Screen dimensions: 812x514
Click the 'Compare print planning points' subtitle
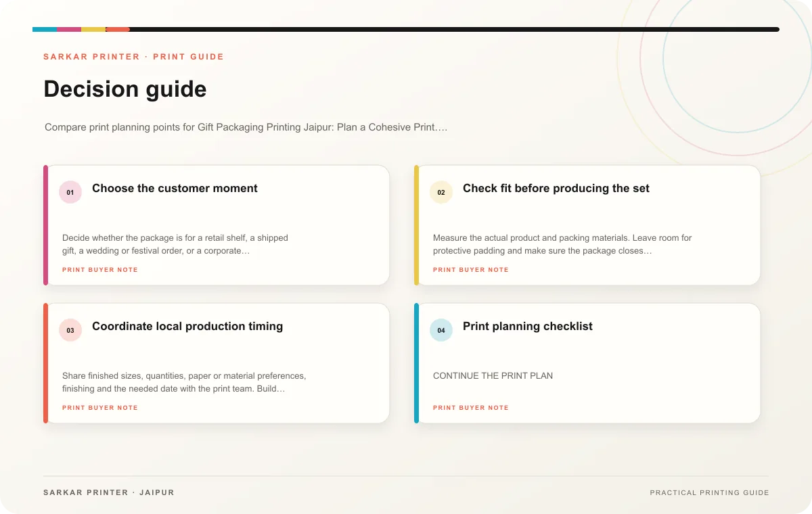(246, 127)
